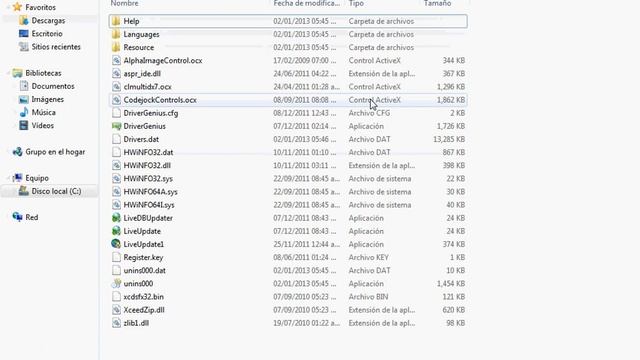Click the LiveUpdate1 globe icon

pos(116,244)
